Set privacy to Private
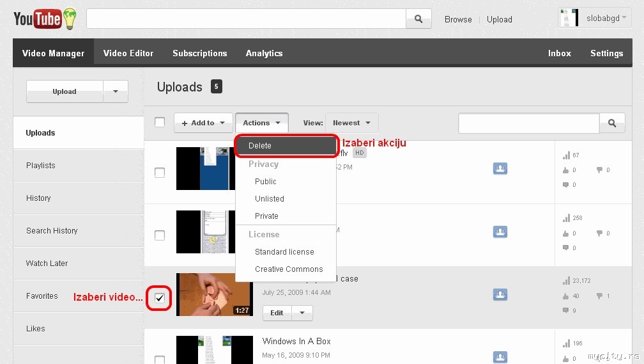 [266, 216]
